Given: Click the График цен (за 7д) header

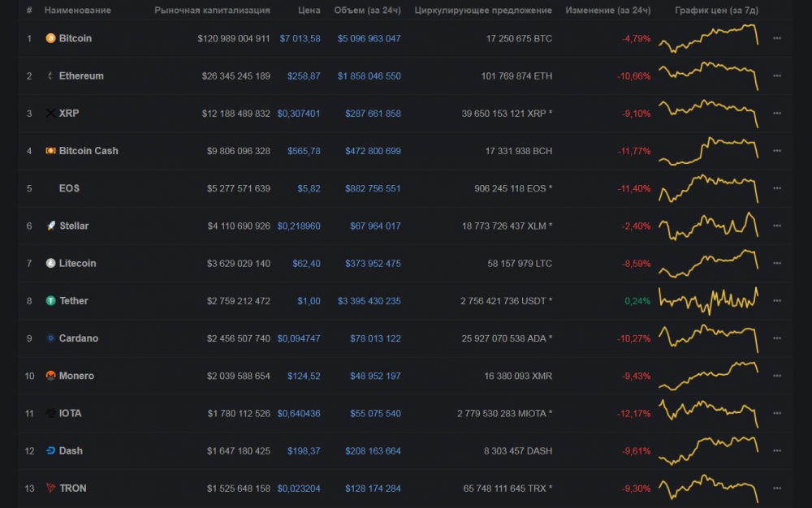Looking at the screenshot, I should tap(717, 11).
